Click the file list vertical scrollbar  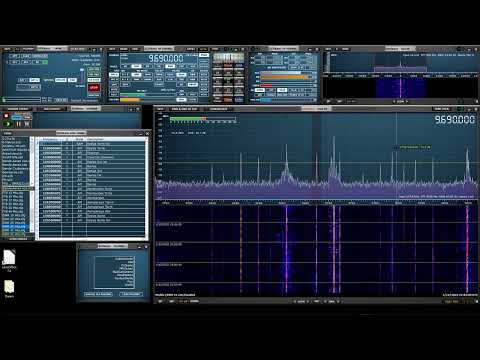[x=32, y=184]
